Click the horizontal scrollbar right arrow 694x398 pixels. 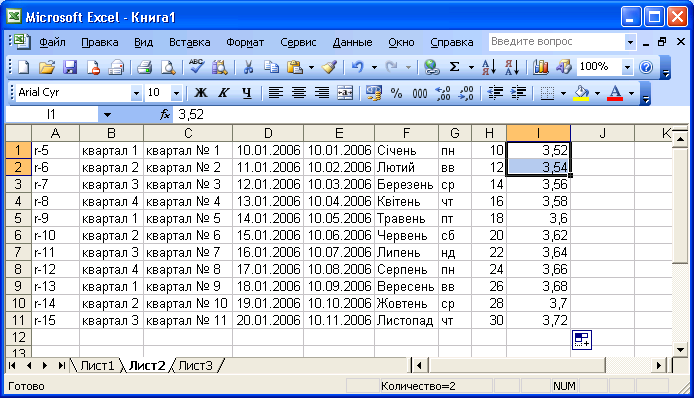pos(659,366)
